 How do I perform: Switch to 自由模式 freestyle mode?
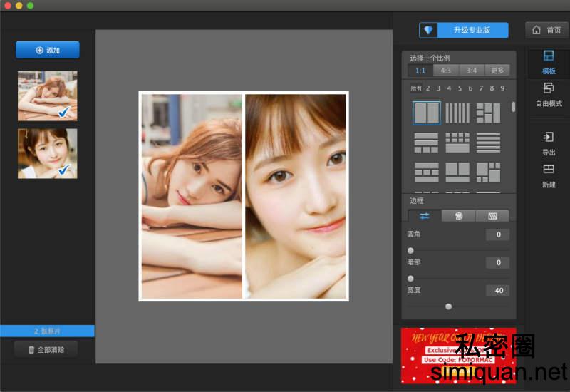click(549, 94)
